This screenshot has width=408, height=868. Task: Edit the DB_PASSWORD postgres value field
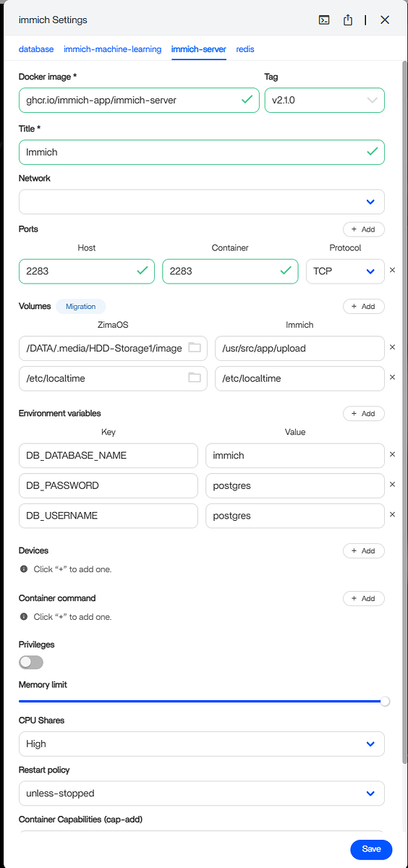(x=295, y=485)
